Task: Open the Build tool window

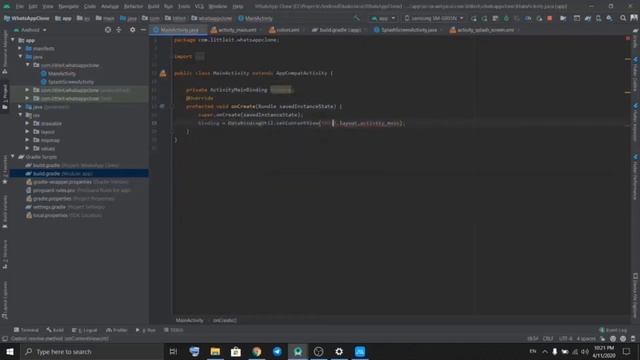Action: pos(55,330)
